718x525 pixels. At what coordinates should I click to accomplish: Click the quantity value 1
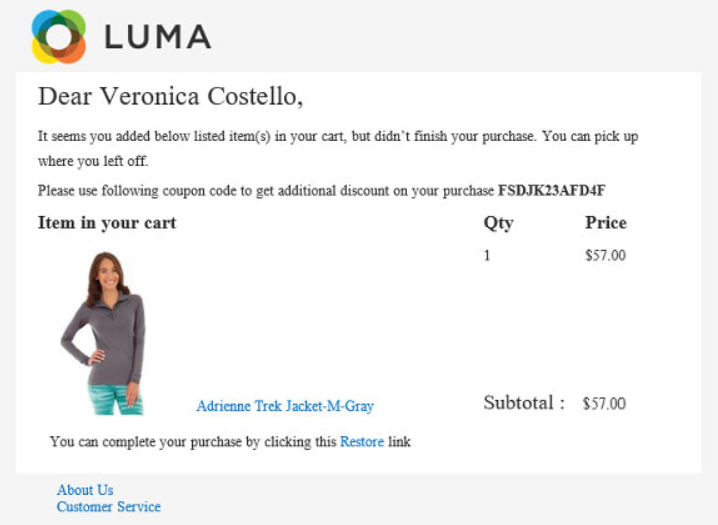[488, 255]
